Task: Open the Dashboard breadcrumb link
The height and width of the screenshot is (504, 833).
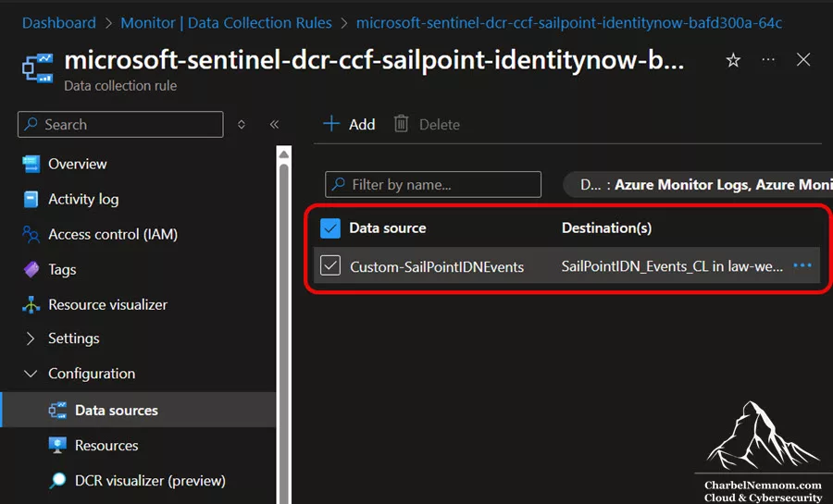Action: pyautogui.click(x=59, y=23)
